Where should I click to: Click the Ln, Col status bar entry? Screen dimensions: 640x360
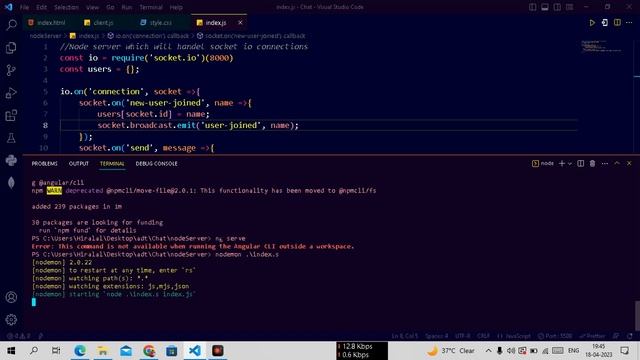(404, 336)
